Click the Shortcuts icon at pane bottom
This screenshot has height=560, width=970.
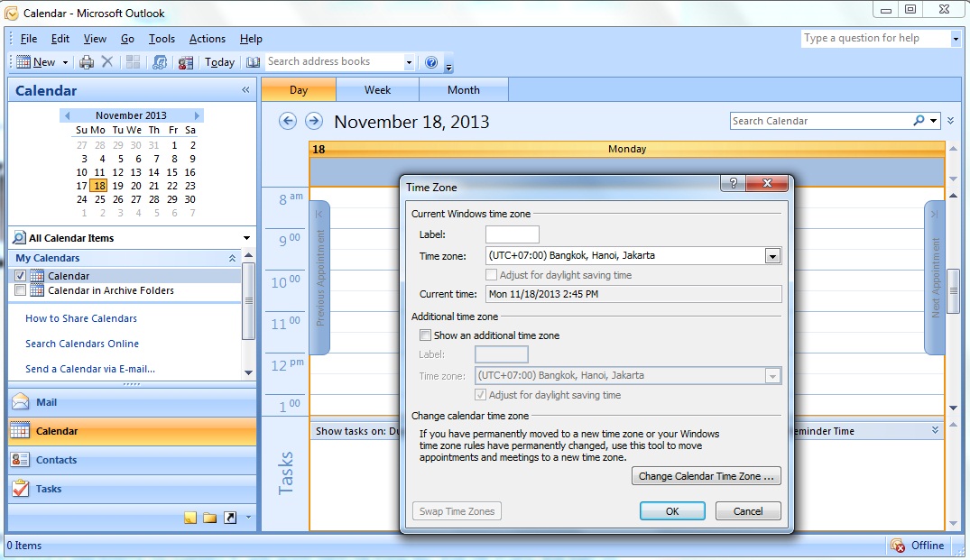(x=230, y=518)
